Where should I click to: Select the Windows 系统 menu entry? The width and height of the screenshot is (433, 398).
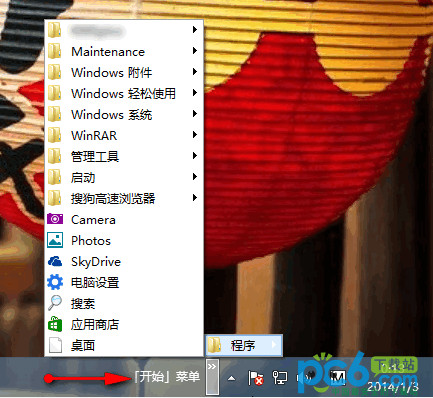point(124,114)
